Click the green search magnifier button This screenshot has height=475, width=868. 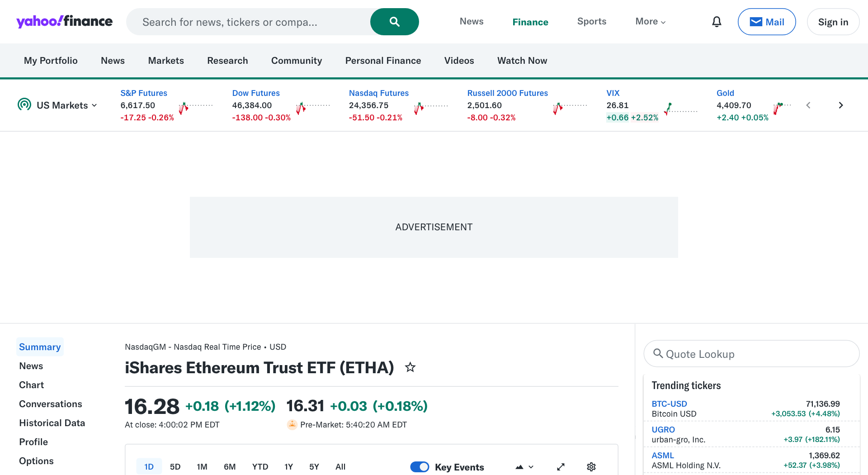(394, 22)
